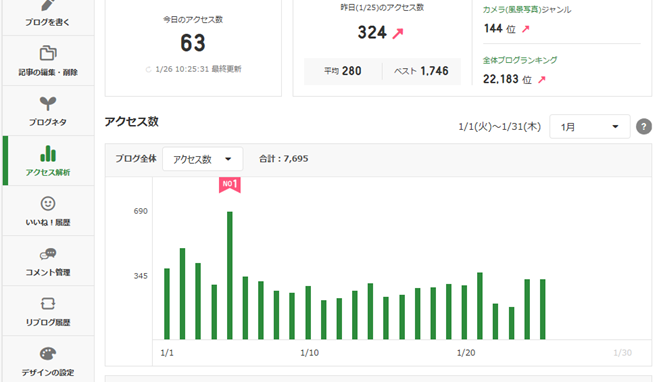This screenshot has width=661, height=382.
Task: Click the tallest bar marked NO1
Action: tap(230, 275)
